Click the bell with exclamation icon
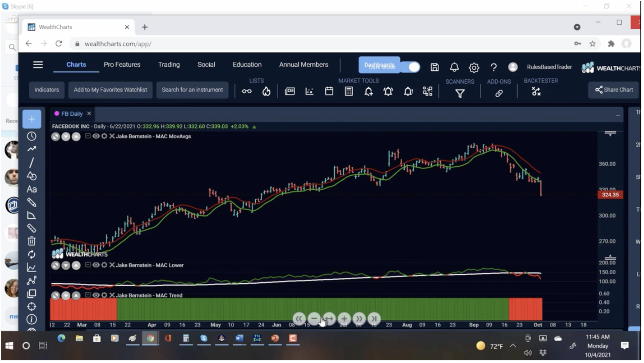The height and width of the screenshot is (363, 644). [x=408, y=91]
